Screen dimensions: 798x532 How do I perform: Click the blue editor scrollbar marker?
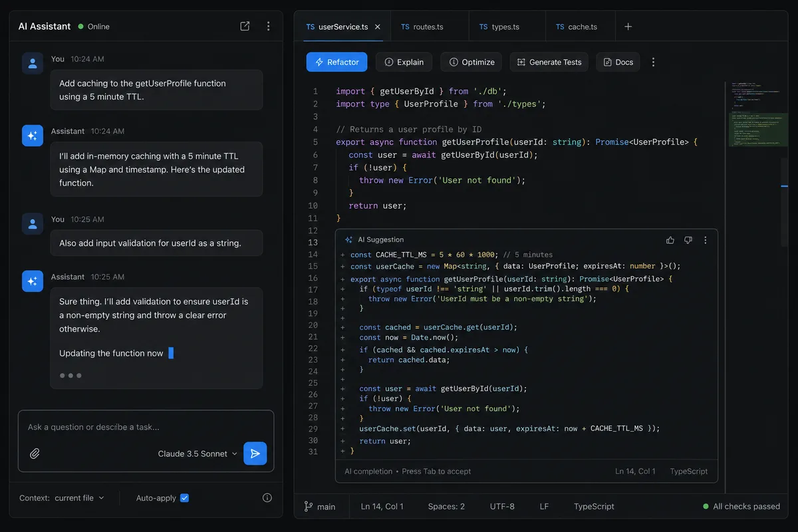(784, 186)
